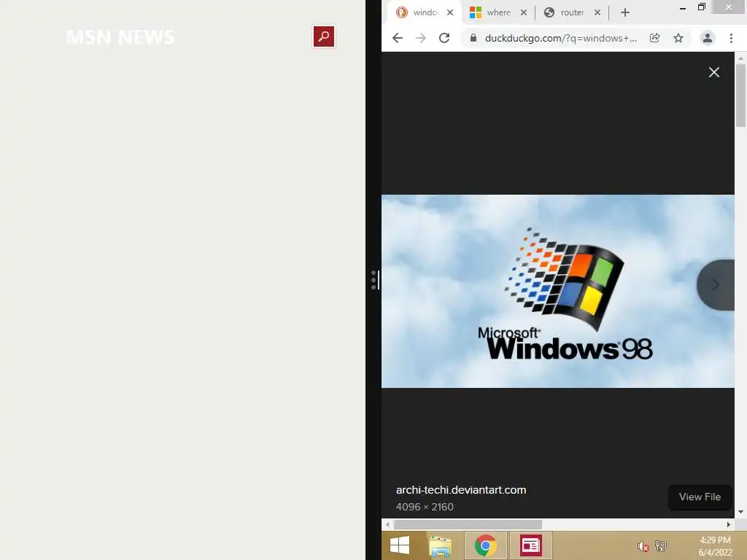
Task: Open archi-techi.deviantart.com link
Action: 461,490
